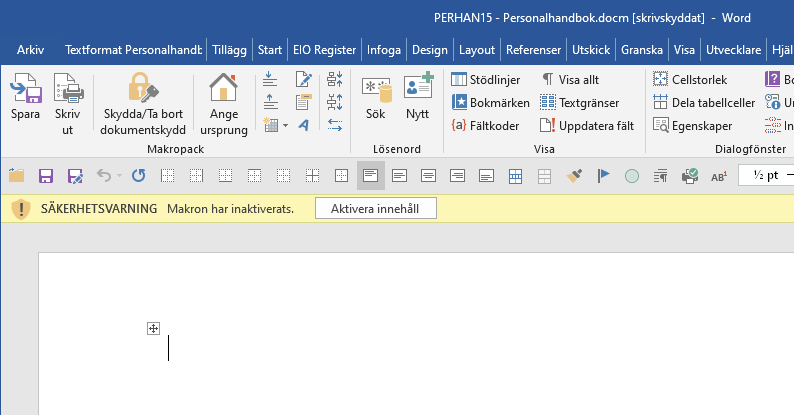Click the paintbrush icon in quick toolbar

click(574, 176)
